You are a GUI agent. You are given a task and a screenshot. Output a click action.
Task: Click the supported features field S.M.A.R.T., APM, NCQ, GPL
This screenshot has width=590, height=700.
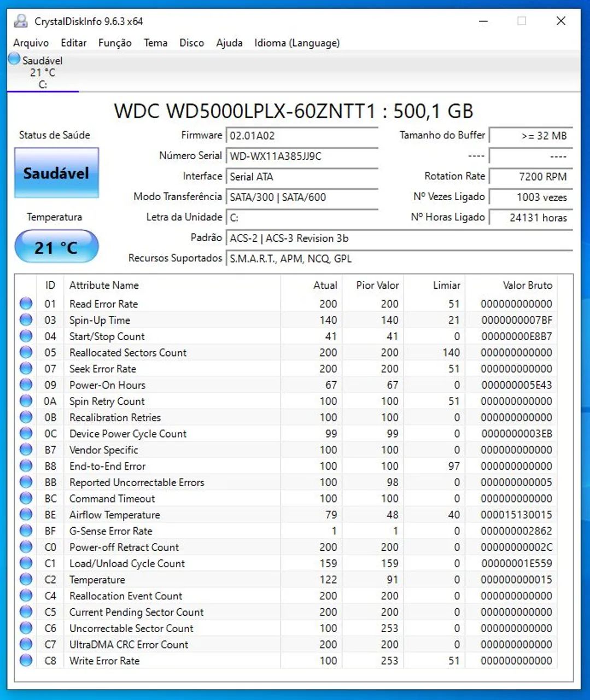(x=400, y=259)
